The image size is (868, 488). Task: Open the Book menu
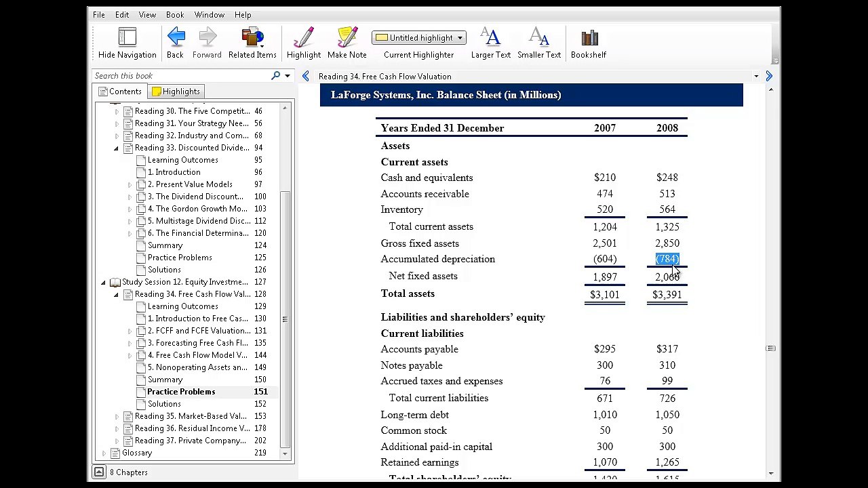(x=175, y=15)
